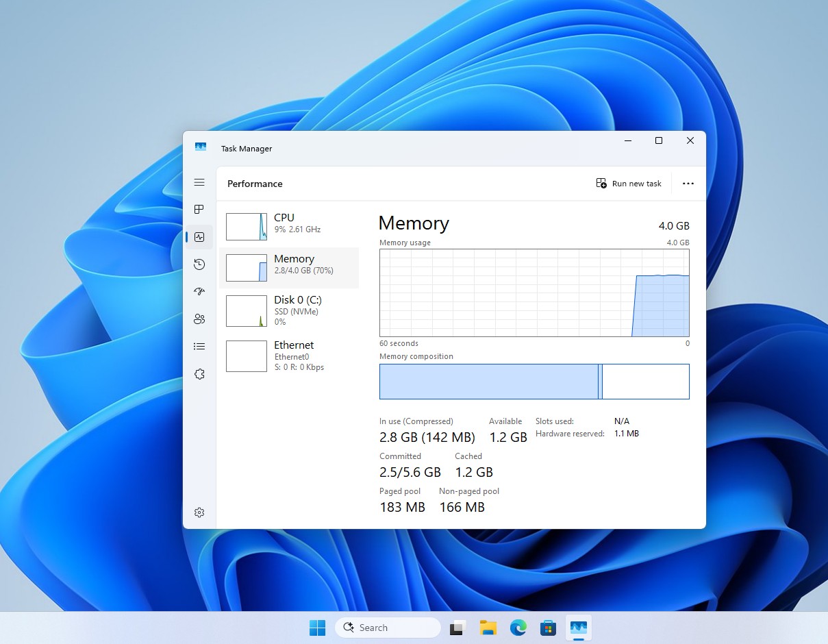Launch Microsoft Edge from taskbar
This screenshot has height=644, width=828.
click(518, 628)
